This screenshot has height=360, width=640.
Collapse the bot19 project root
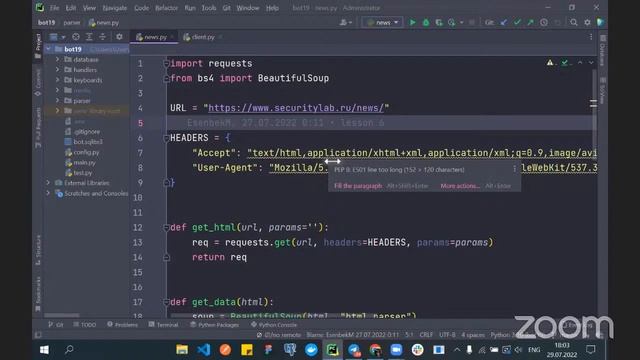pos(49,49)
